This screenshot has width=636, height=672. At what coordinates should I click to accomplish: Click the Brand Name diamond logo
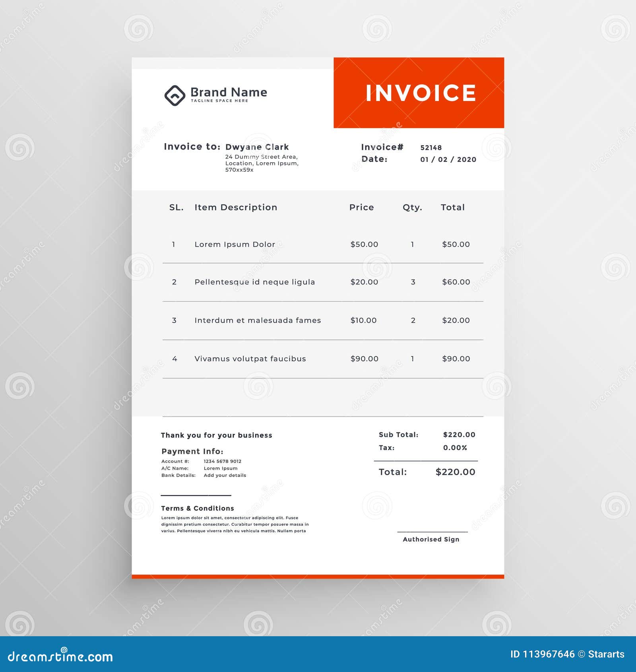click(x=175, y=95)
